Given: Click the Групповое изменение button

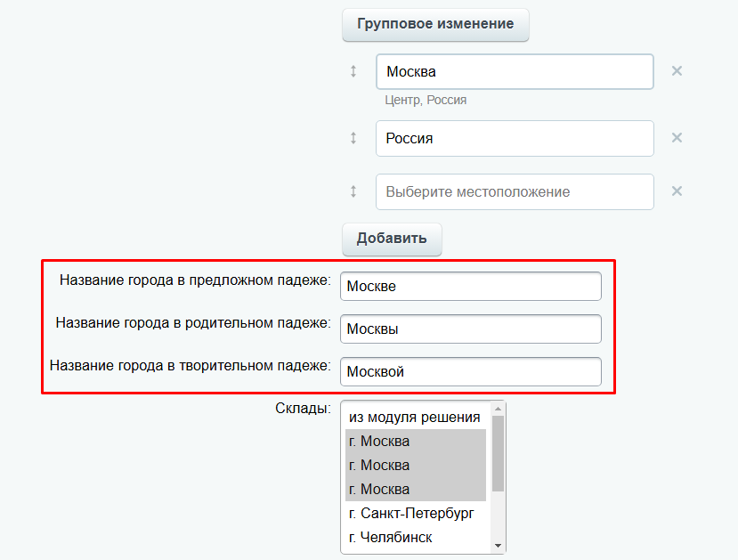Looking at the screenshot, I should 435,24.
